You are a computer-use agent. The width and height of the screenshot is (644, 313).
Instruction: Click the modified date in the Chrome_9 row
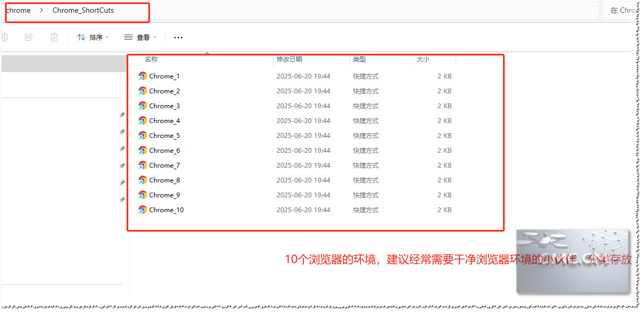pyautogui.click(x=303, y=195)
